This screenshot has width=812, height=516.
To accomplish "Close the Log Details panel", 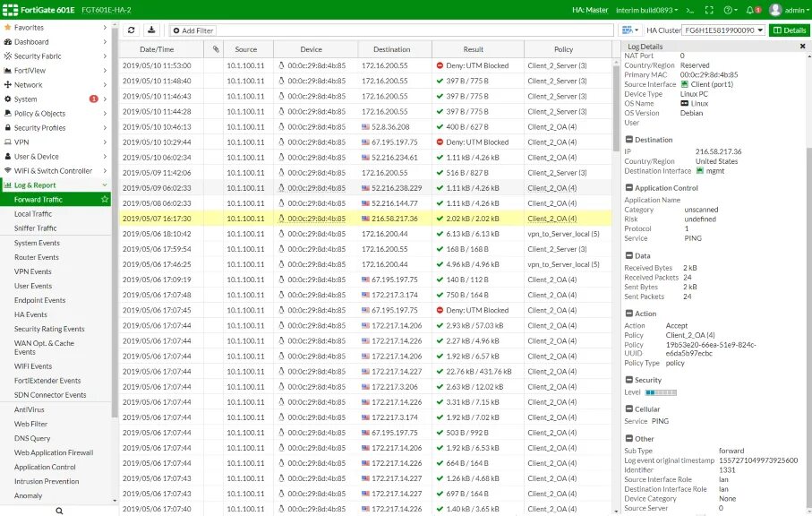I will (803, 46).
